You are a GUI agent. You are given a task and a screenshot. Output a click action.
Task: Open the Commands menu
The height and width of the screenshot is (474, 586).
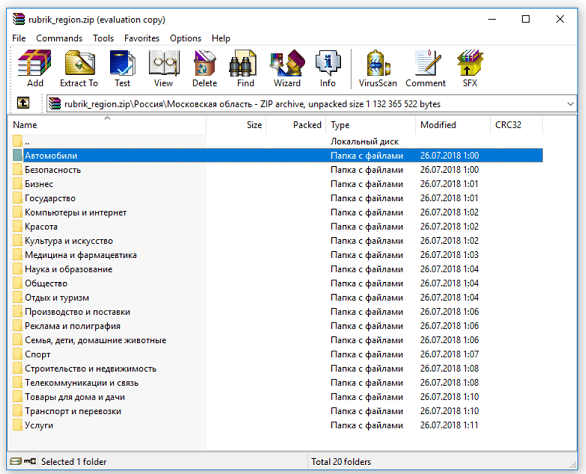click(x=59, y=39)
